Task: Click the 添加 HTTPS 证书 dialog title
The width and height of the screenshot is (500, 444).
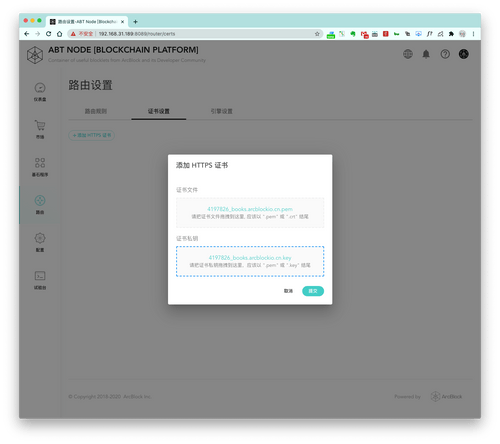Action: tap(202, 165)
